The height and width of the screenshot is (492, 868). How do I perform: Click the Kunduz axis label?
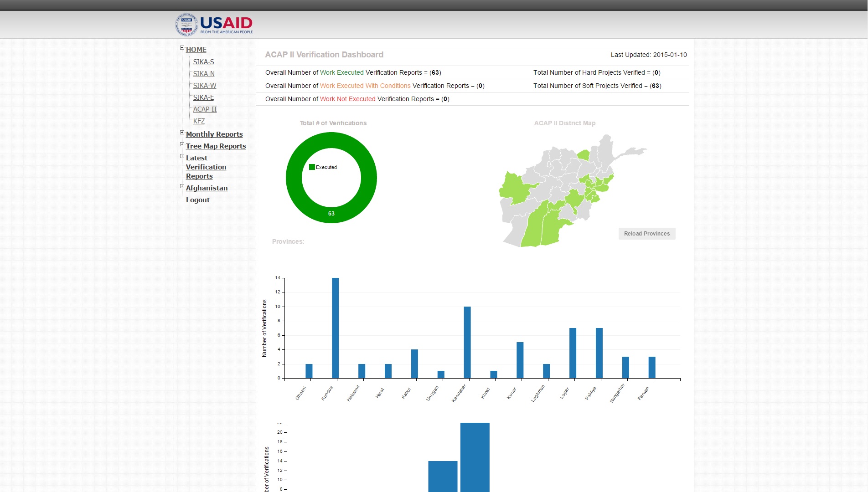pos(327,393)
